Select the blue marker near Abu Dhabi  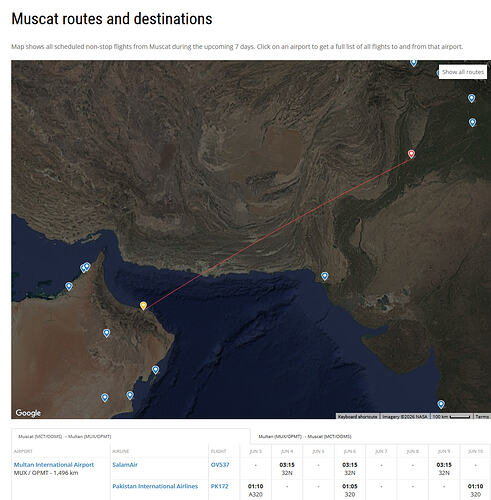[69, 286]
